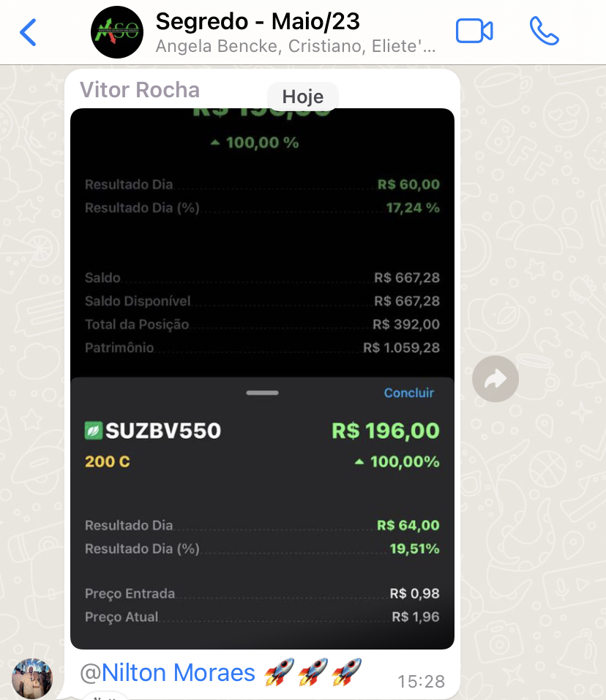Tap the @Nilton Moraes mention
606x700 pixels.
[x=167, y=673]
